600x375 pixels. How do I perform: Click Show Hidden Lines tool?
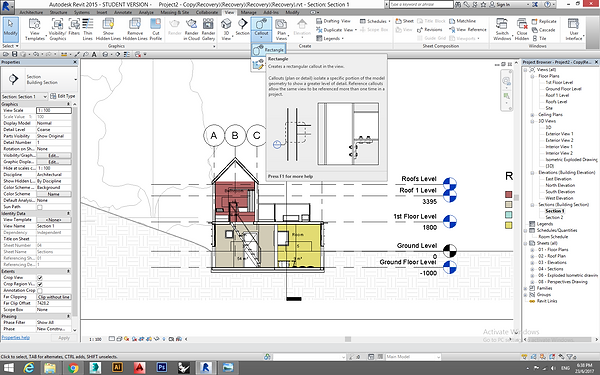(x=108, y=29)
